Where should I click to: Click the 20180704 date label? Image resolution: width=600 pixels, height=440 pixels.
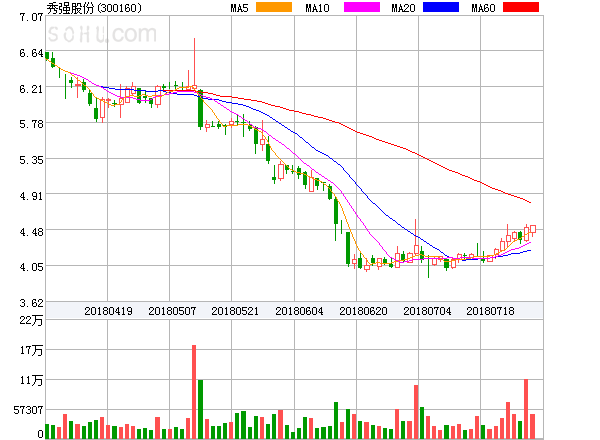[427, 311]
